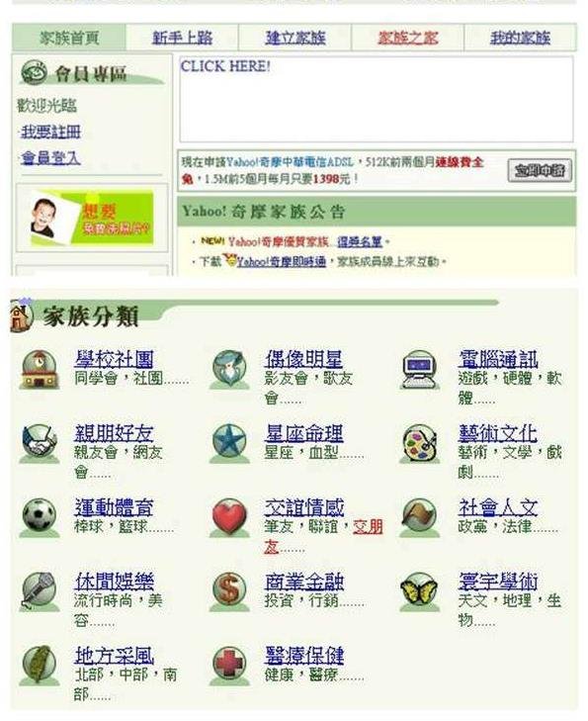The width and height of the screenshot is (588, 721).
Task: Click the dollar sign icon for 商業金融
Action: 229,591
